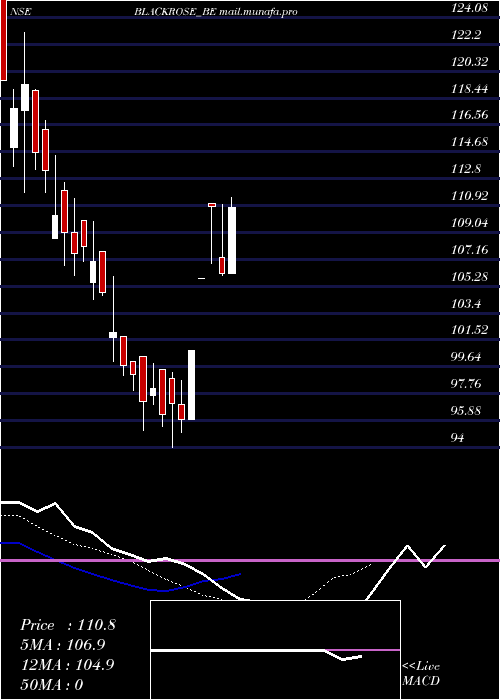500x700 pixels.
Task: Click the MACD inset chart box
Action: point(275,650)
